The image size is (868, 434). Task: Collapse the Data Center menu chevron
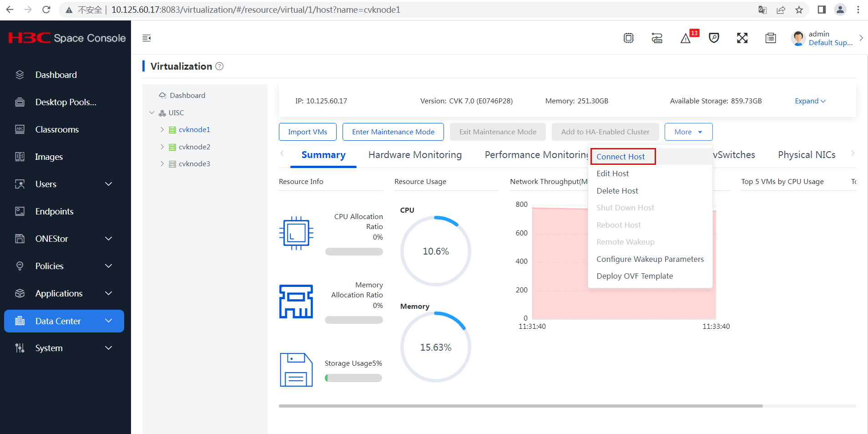coord(108,321)
